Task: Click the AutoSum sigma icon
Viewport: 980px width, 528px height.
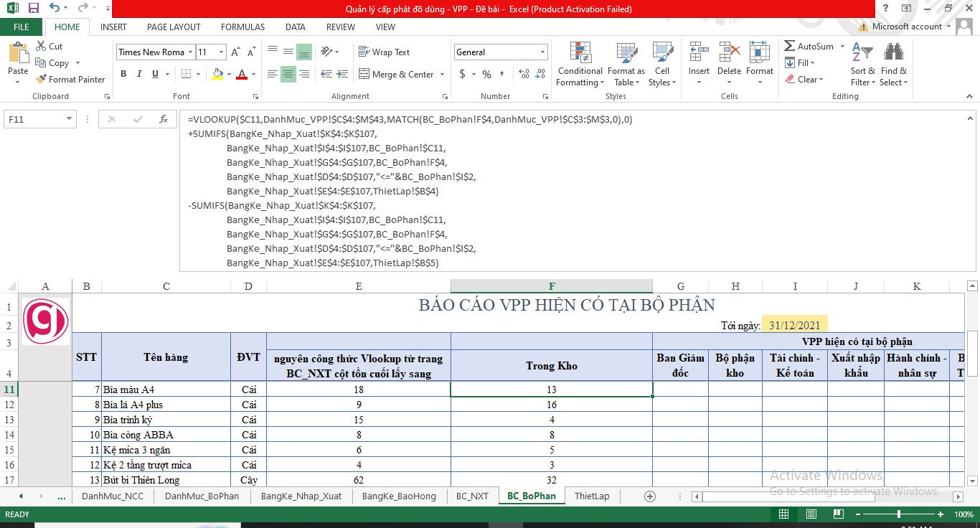Action: tap(789, 46)
